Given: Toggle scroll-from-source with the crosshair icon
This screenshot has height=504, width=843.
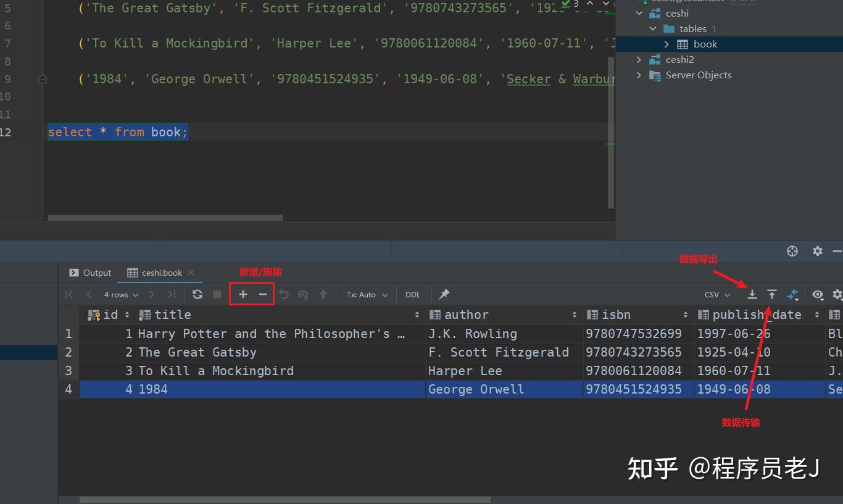Looking at the screenshot, I should (x=792, y=251).
